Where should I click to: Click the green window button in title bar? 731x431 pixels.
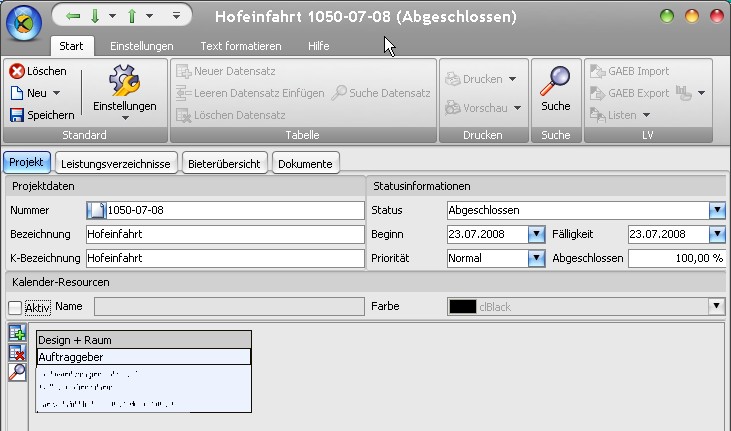pyautogui.click(x=667, y=16)
